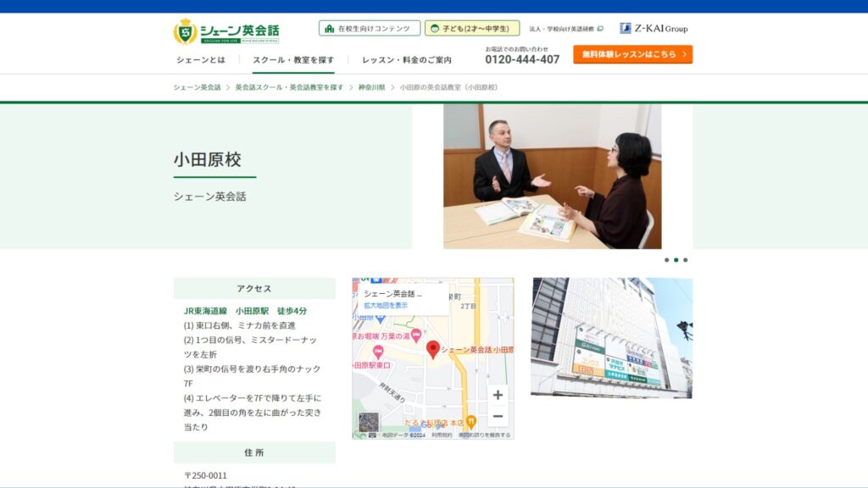
Task: Click the 小田原駅東口 hotel marker icon
Action: (378, 352)
